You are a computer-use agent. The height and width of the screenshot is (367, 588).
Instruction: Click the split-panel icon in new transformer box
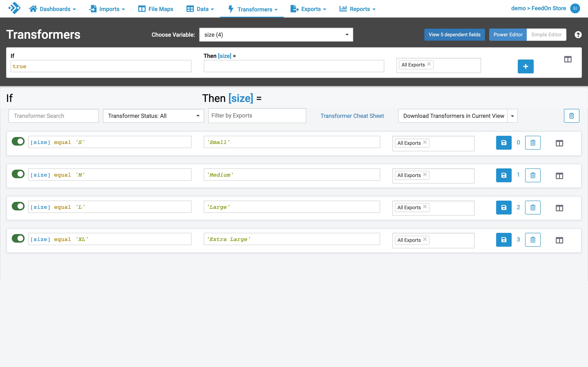568,59
